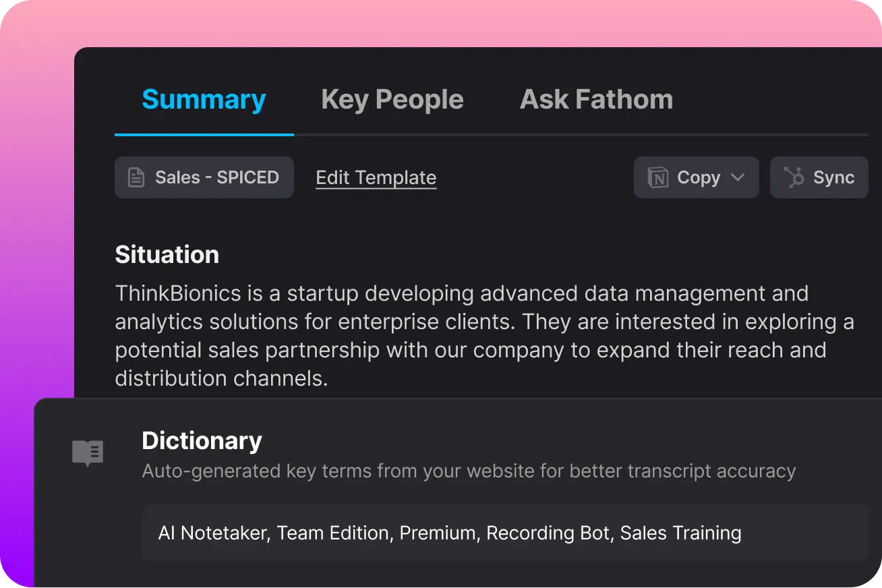Viewport: 882px width, 588px height.
Task: Click the Dictionary heading
Action: pyautogui.click(x=202, y=441)
